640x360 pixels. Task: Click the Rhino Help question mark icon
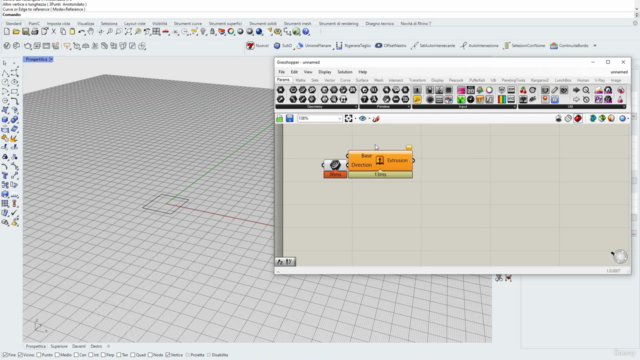[x=306, y=31]
